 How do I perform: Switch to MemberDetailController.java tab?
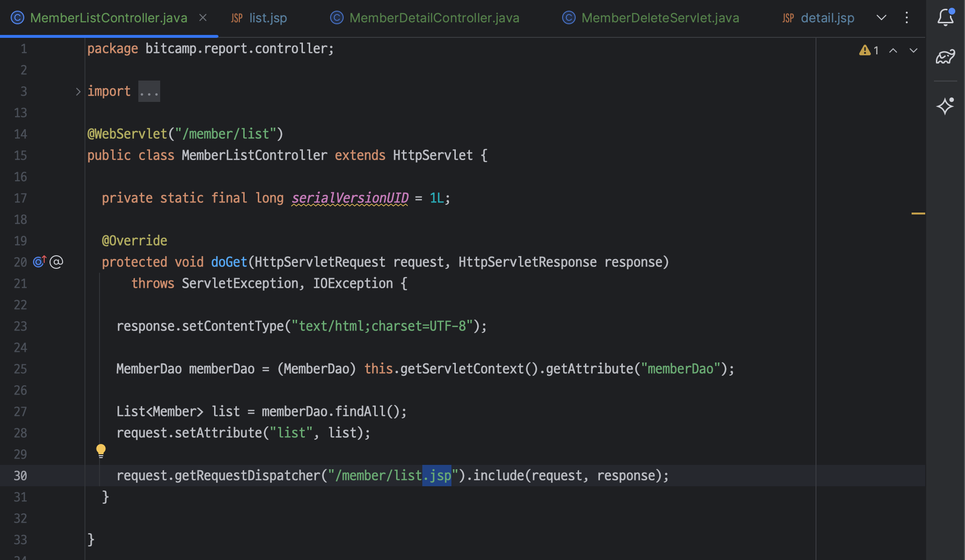coord(434,18)
